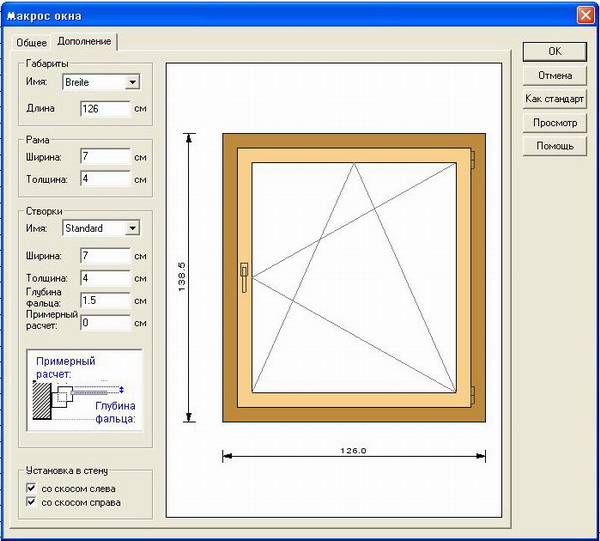Switch to the Общее tab
This screenshot has width=600, height=541.
click(x=32, y=42)
